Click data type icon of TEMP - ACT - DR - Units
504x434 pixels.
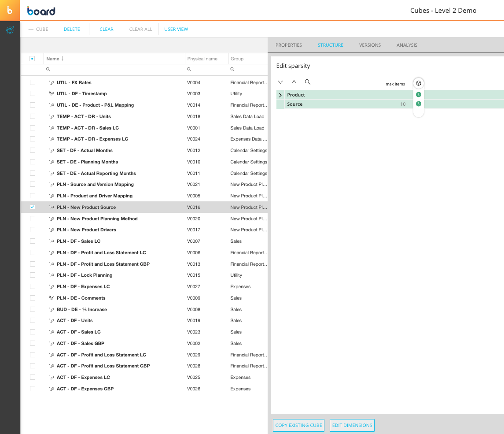click(51, 116)
